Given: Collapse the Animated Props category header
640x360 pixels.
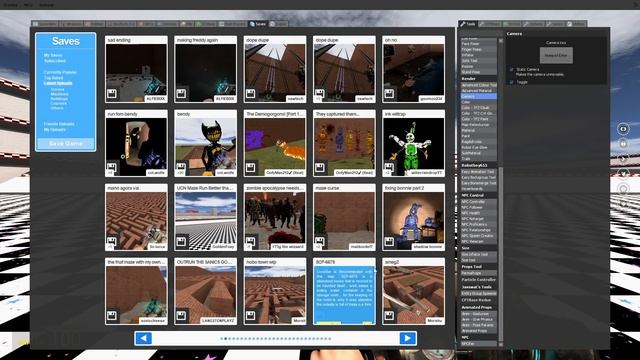Looking at the screenshot, I should (x=478, y=307).
